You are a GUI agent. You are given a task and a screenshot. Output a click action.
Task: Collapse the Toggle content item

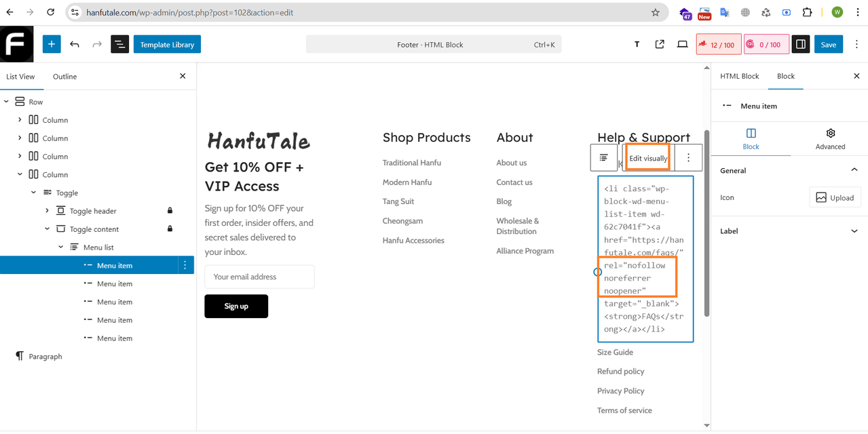click(x=47, y=229)
